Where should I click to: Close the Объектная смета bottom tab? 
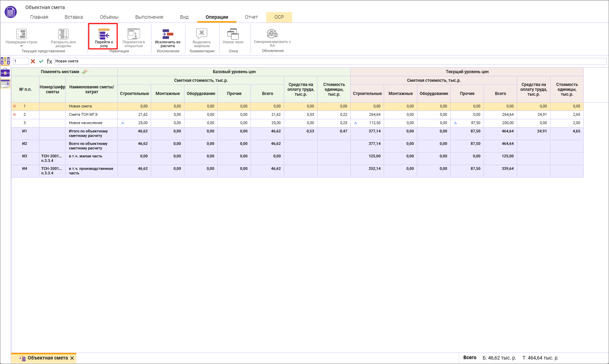coord(72,358)
